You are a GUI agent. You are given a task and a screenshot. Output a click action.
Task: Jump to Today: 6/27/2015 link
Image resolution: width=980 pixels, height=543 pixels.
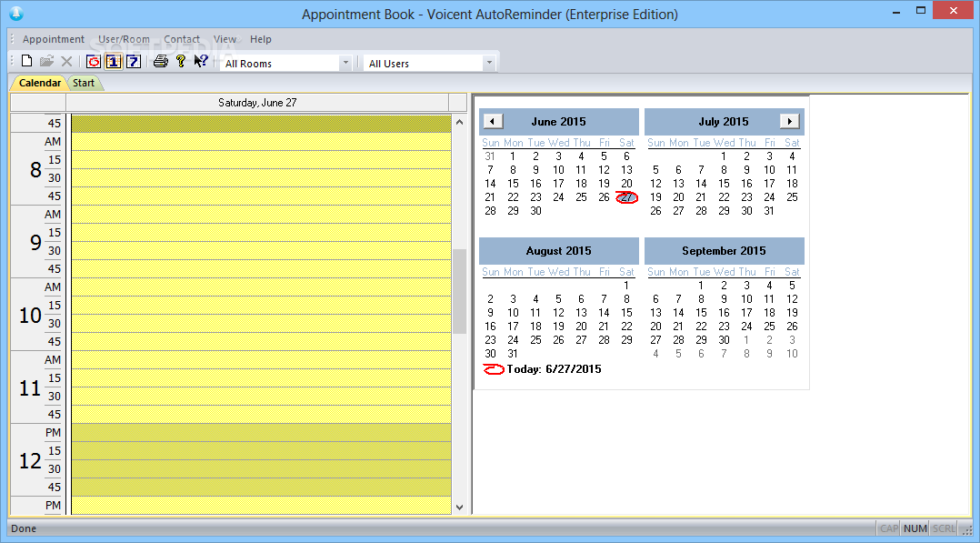pos(543,369)
